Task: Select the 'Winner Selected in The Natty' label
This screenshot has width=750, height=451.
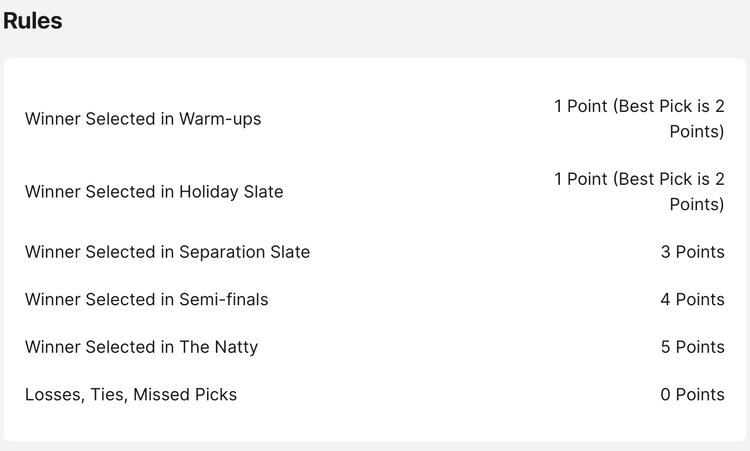Action: point(141,347)
